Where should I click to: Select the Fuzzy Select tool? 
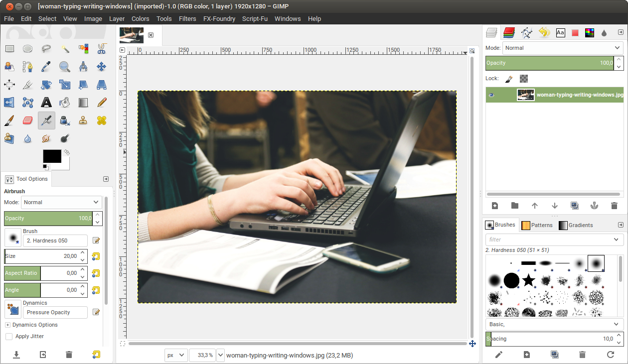tap(64, 48)
